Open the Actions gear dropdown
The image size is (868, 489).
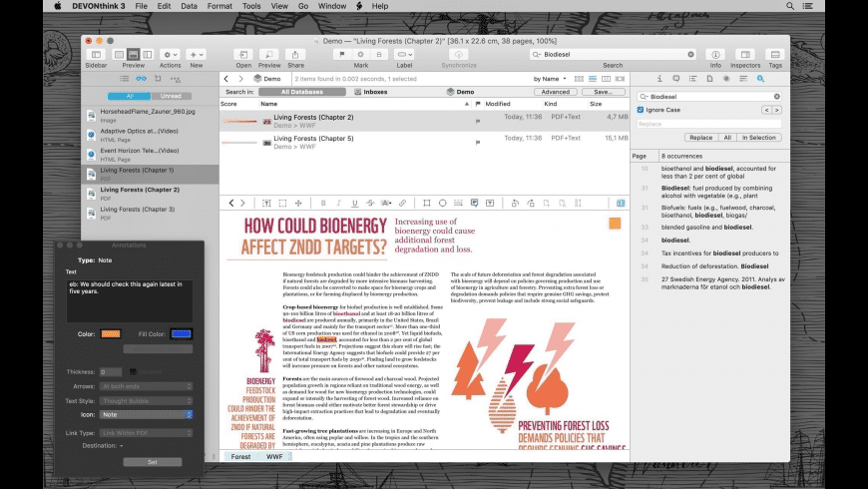pyautogui.click(x=170, y=54)
